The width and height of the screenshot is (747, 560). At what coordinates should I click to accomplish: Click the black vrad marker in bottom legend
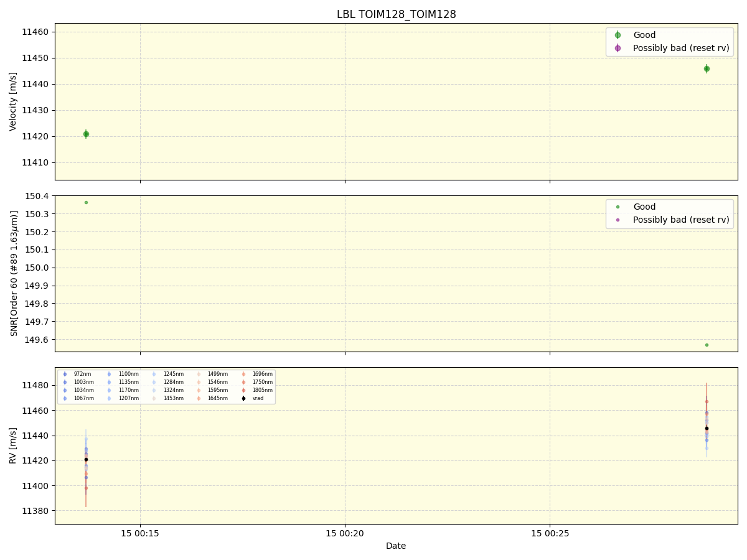[x=243, y=398]
